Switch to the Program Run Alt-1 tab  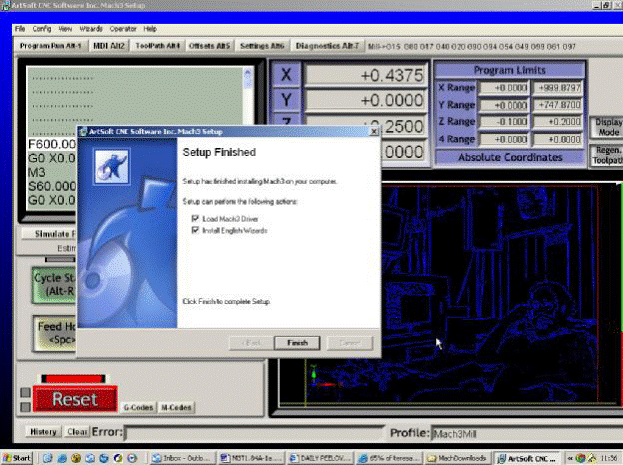click(50, 46)
